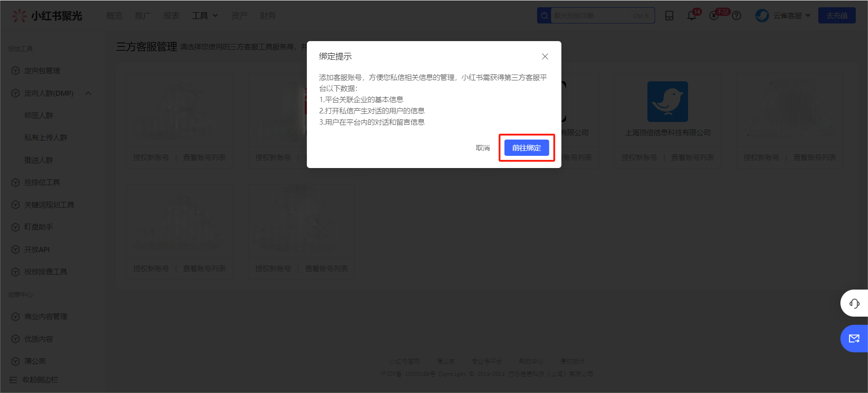The image size is (868, 393).
Task: Click the 蒲公英 sidebar icon
Action: (15, 361)
